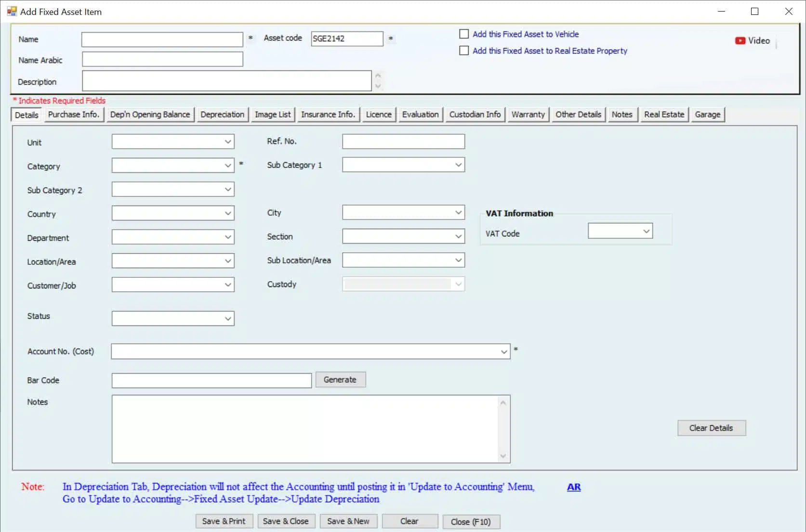Switch to the Notes tab
This screenshot has width=806, height=532.
pyautogui.click(x=622, y=115)
